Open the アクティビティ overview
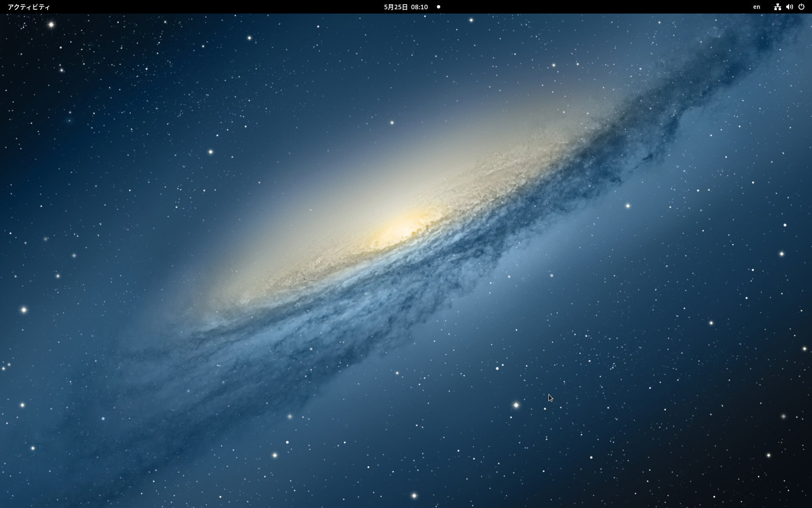Screen dimensions: 812x508 pos(29,7)
